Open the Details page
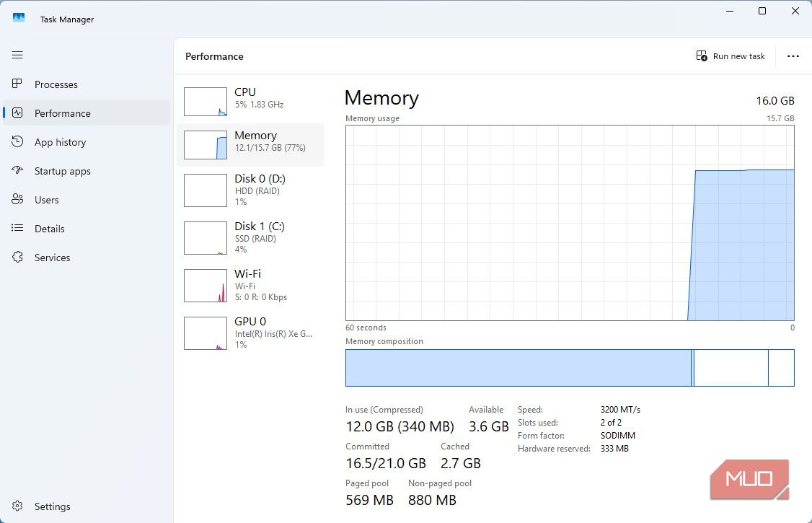This screenshot has width=812, height=523. (x=87, y=229)
